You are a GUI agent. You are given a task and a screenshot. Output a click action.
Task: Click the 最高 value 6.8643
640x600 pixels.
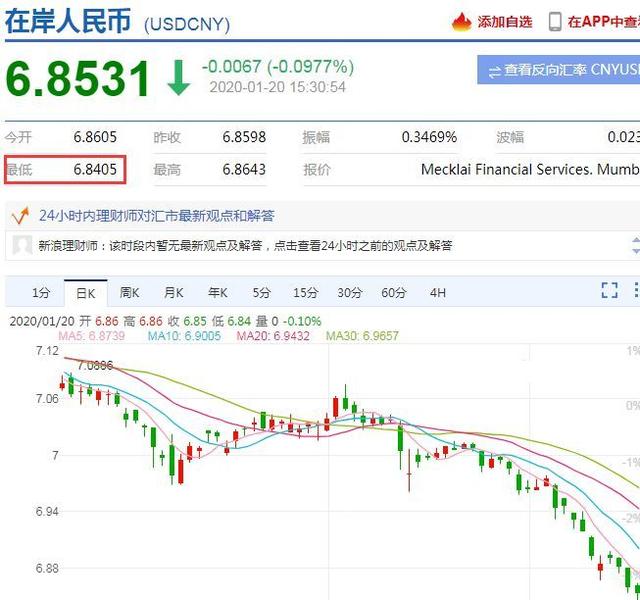coord(244,169)
